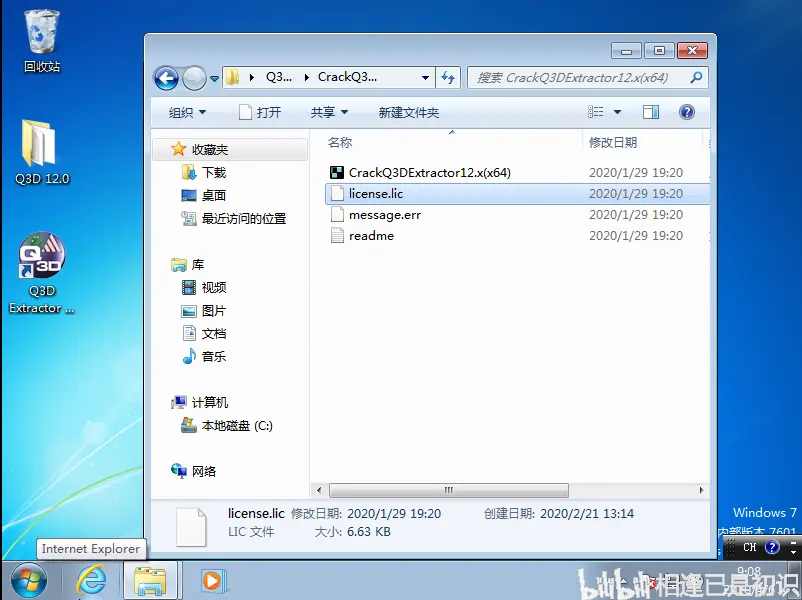Select the message.err file

385,215
